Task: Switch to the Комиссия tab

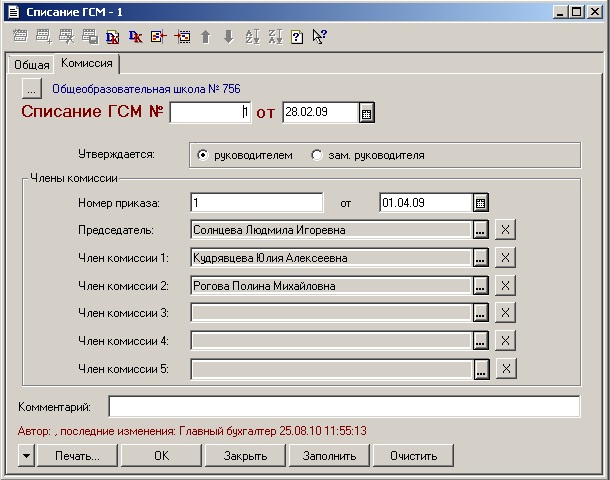Action: pos(87,64)
